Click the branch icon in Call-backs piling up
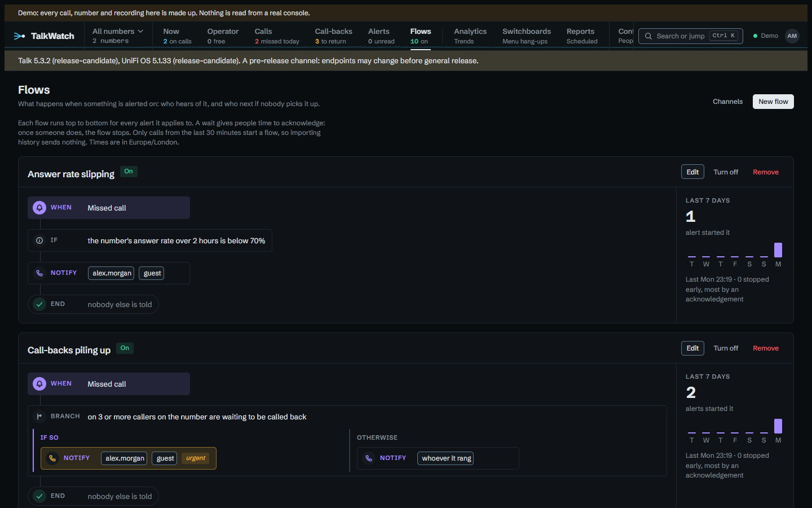Image resolution: width=812 pixels, height=508 pixels. click(x=39, y=417)
